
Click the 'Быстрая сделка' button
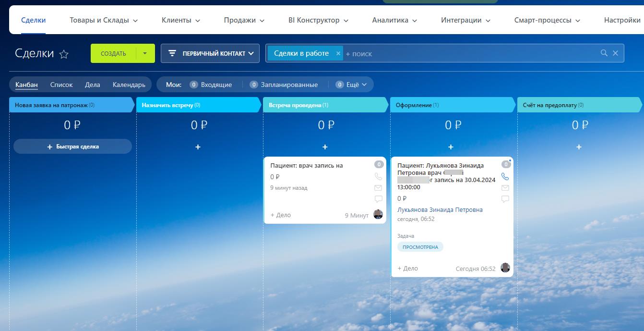72,147
